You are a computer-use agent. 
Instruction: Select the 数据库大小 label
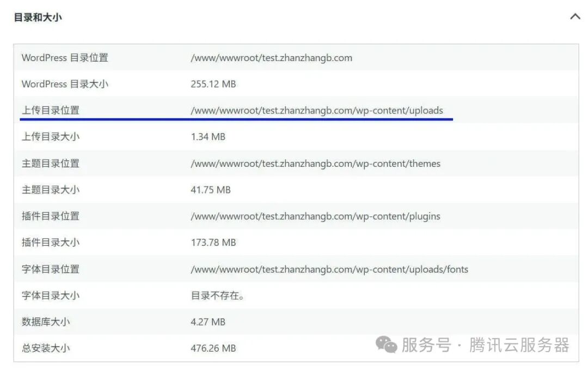(46, 322)
